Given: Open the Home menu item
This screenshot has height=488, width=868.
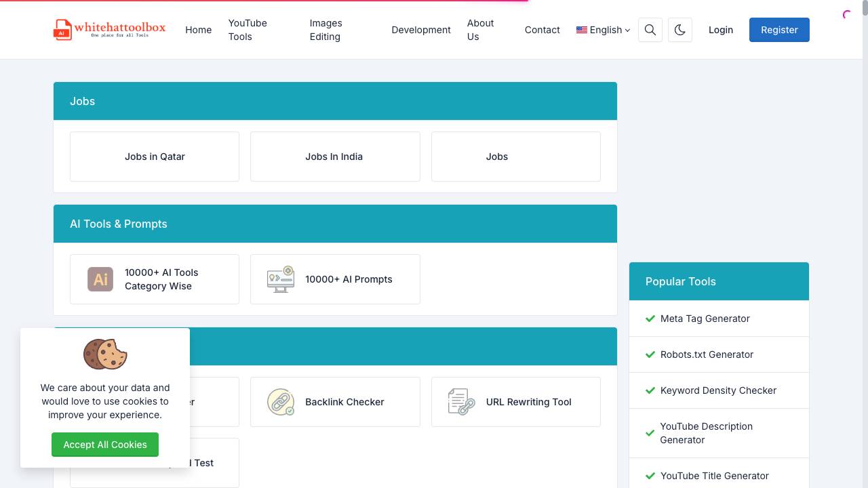Looking at the screenshot, I should point(199,30).
